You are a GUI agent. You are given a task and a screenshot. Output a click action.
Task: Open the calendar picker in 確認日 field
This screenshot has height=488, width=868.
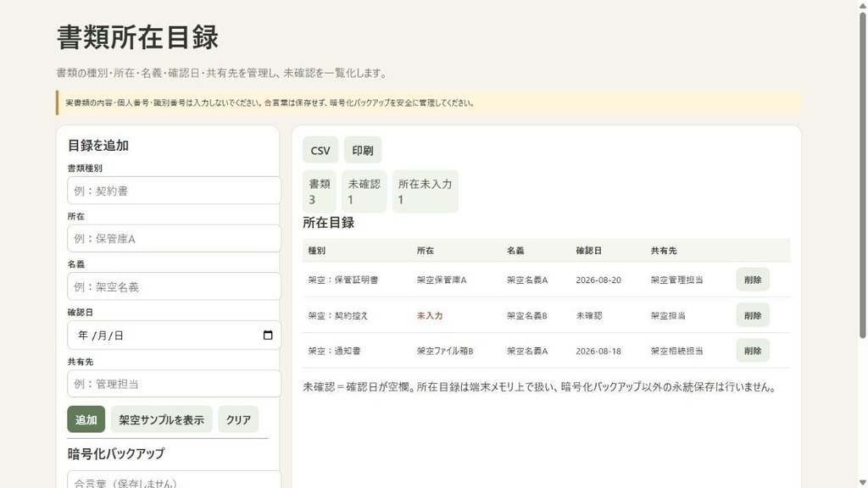(x=268, y=335)
